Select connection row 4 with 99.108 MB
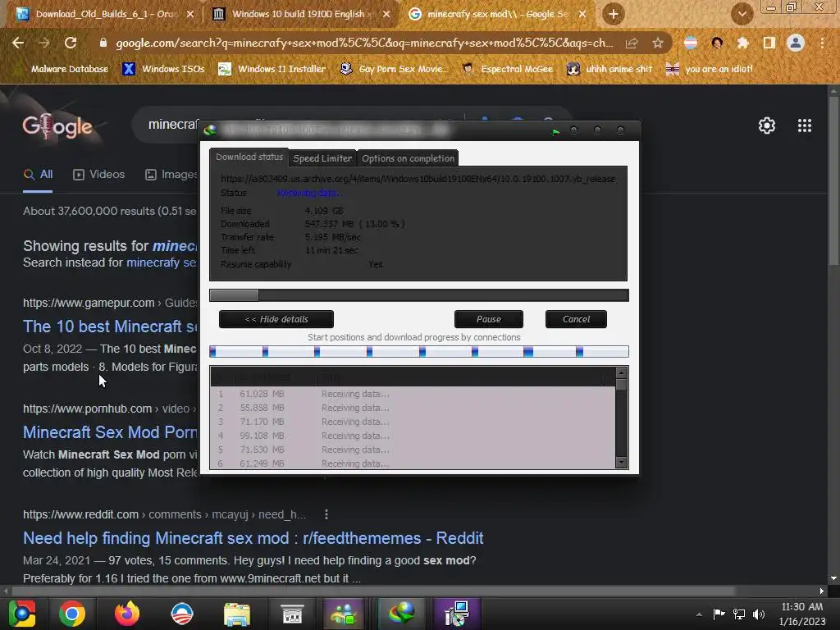 pos(413,436)
